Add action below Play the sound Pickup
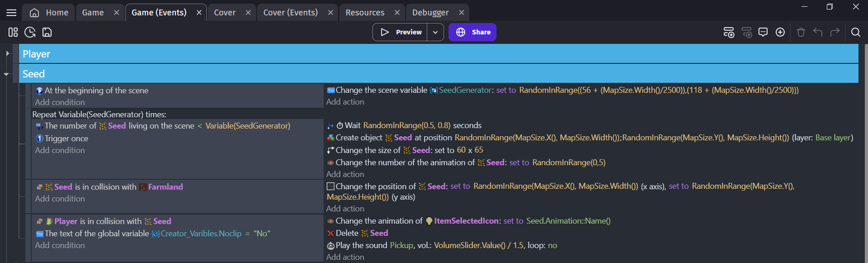 click(x=345, y=257)
